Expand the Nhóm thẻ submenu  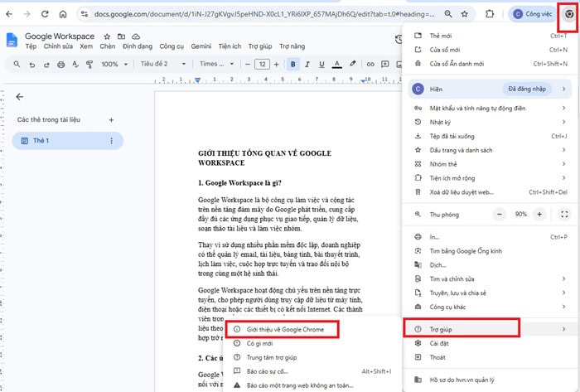pos(490,164)
